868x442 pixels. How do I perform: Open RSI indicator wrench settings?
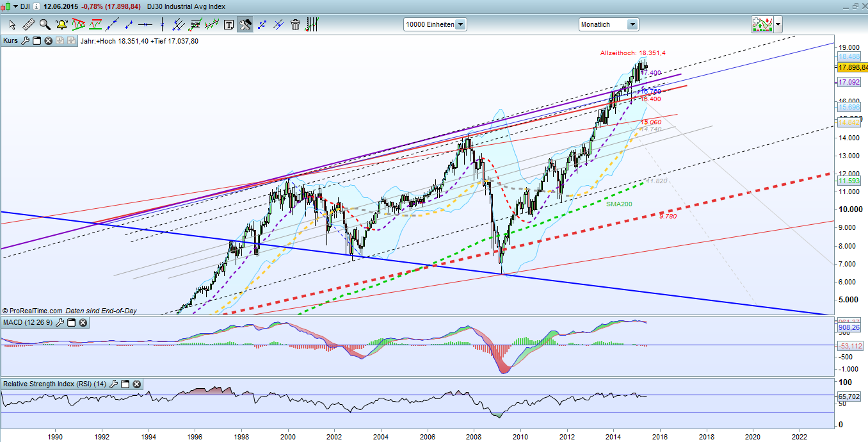point(114,384)
